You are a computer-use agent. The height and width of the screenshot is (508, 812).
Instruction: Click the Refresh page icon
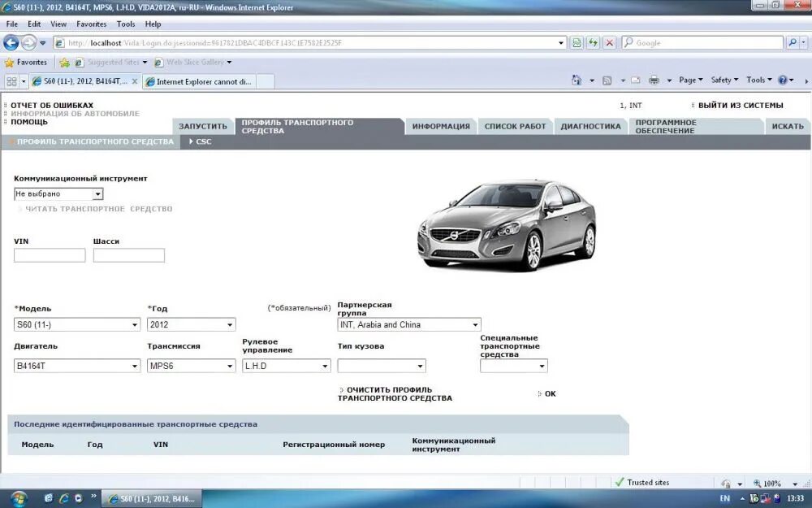point(593,43)
